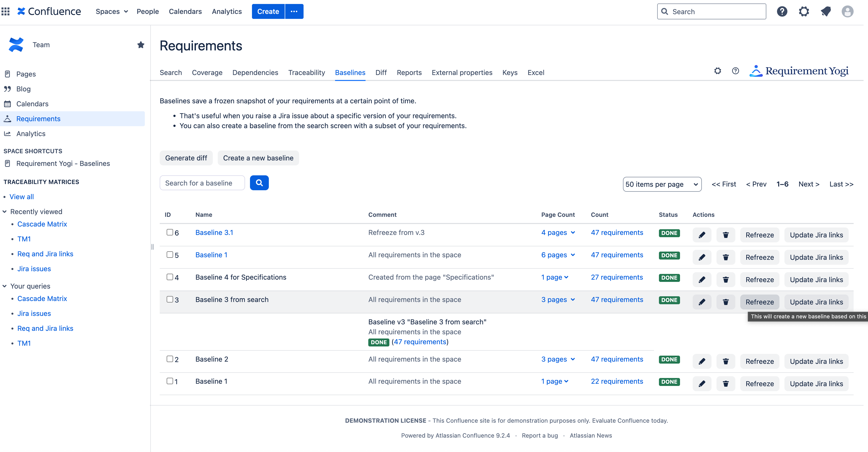This screenshot has width=868, height=452.
Task: Star the Team space
Action: [141, 44]
